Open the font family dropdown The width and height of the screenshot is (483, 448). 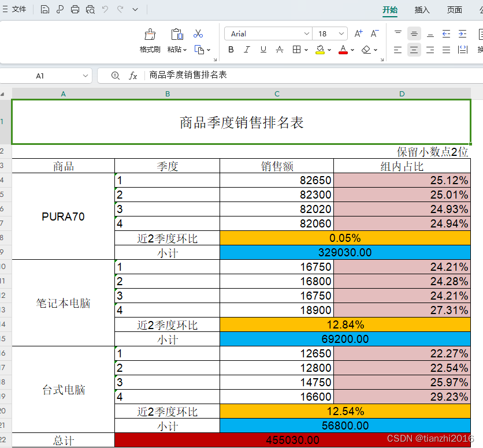(x=307, y=33)
